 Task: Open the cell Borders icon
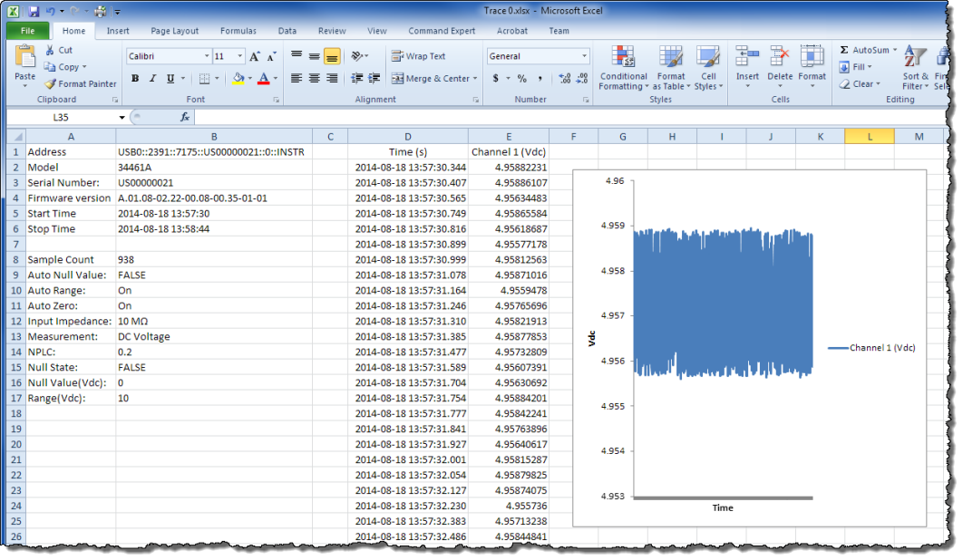[205, 79]
